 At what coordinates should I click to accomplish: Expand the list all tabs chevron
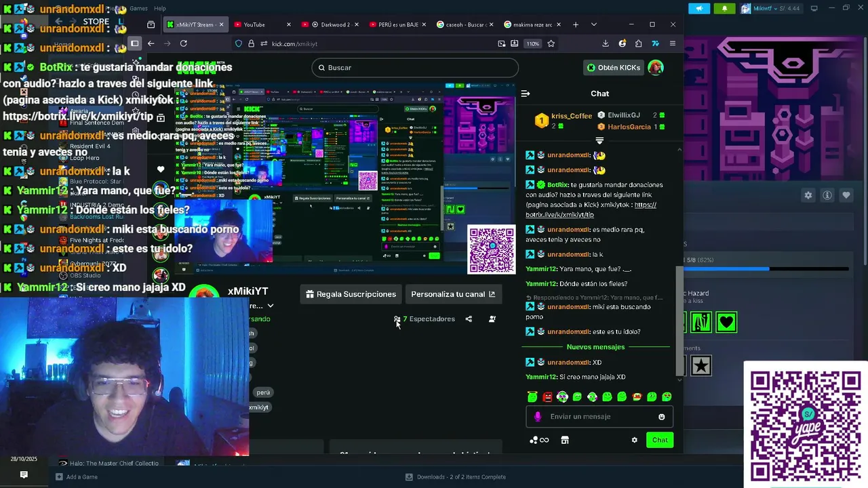[594, 24]
